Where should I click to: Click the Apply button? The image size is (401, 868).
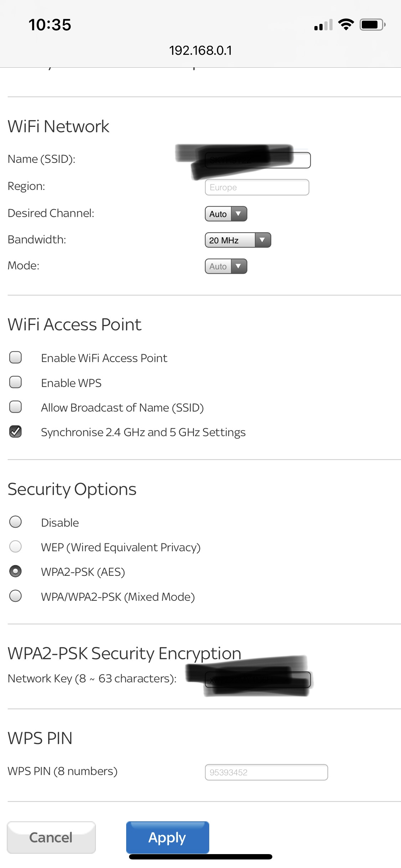click(167, 838)
